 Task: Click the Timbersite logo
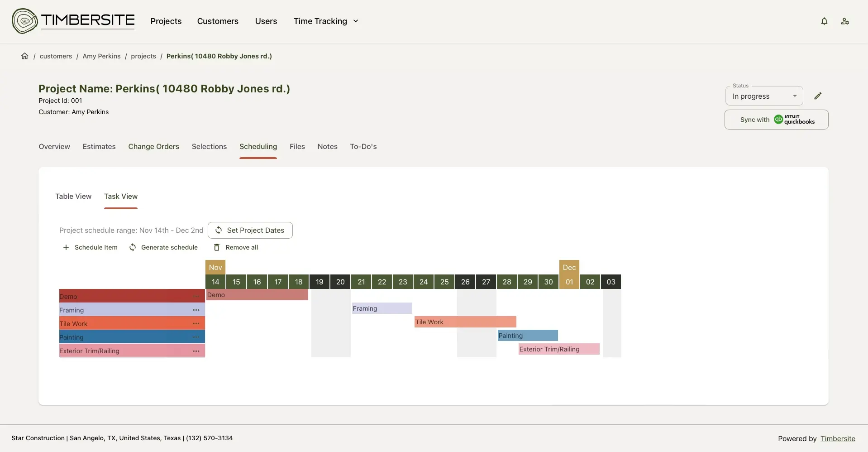[73, 21]
